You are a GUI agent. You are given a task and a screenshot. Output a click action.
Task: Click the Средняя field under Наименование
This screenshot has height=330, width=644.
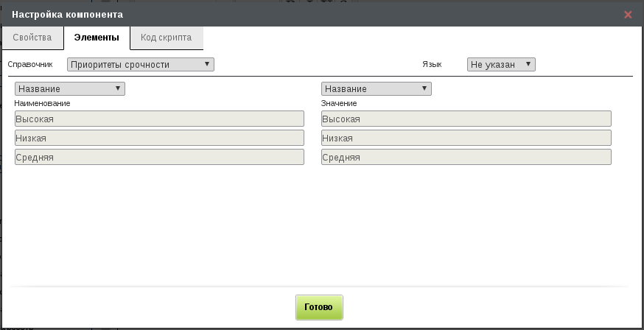pos(159,157)
